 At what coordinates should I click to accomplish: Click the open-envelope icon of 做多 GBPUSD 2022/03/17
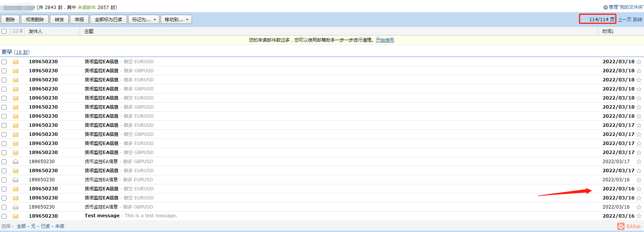coord(15,162)
